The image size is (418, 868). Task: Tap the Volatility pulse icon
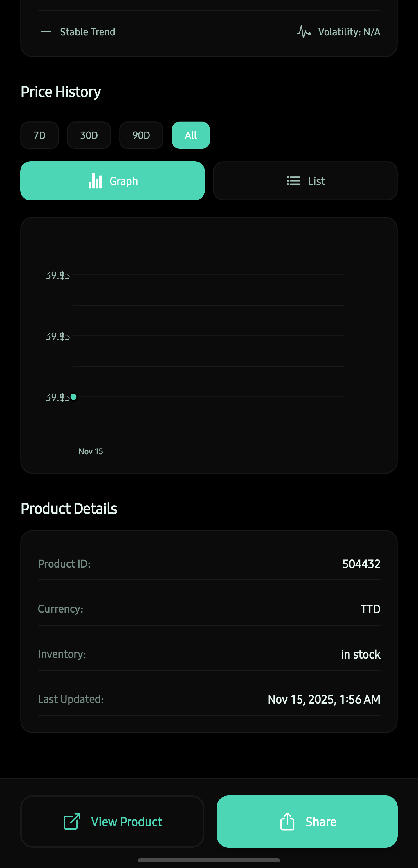[x=303, y=32]
